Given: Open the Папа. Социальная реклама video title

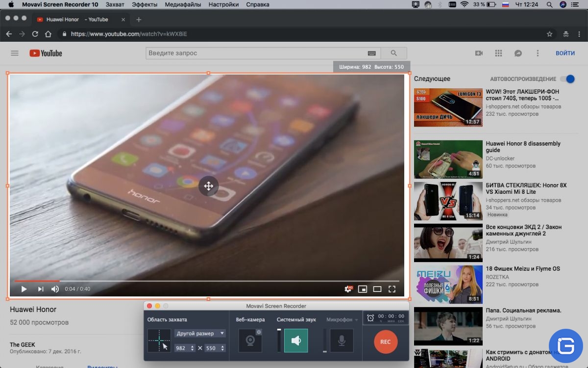Looking at the screenshot, I should 524,310.
